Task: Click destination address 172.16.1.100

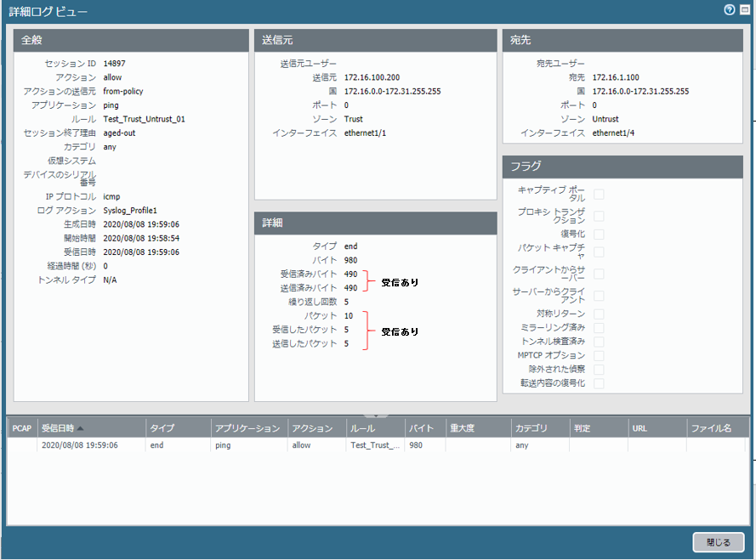Action: point(616,77)
